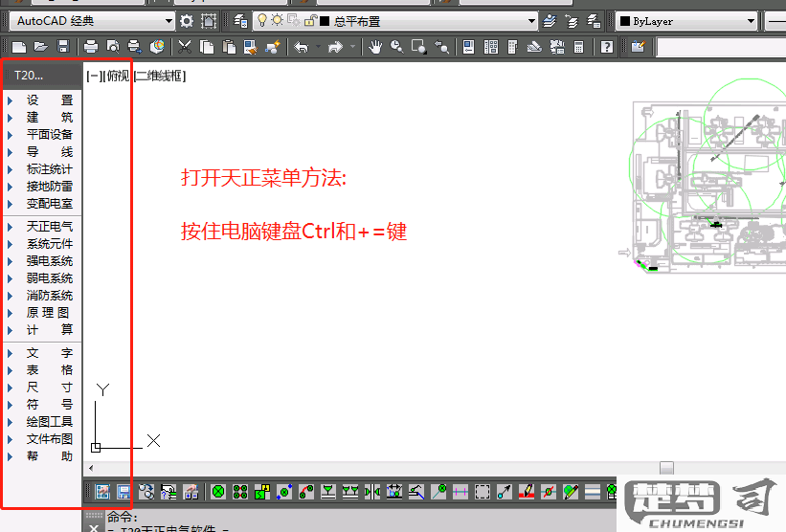Image resolution: width=786 pixels, height=532 pixels.
Task: Toggle the layer freeze sun icon
Action: pyautogui.click(x=278, y=20)
